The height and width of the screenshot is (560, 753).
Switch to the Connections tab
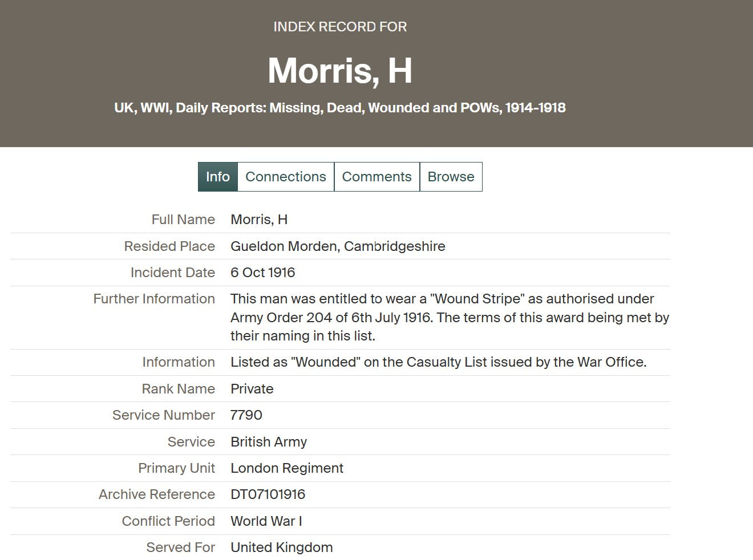click(286, 177)
